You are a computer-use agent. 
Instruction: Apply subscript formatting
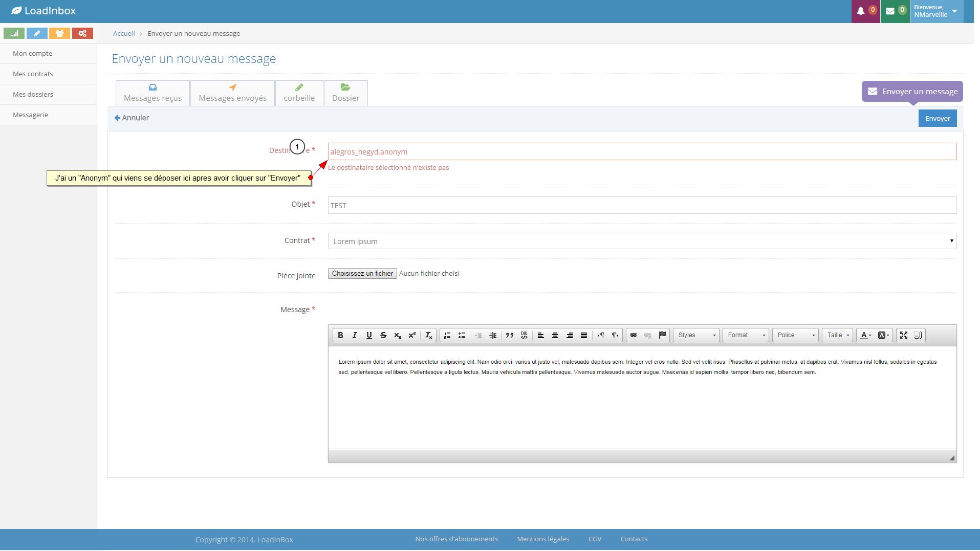398,335
